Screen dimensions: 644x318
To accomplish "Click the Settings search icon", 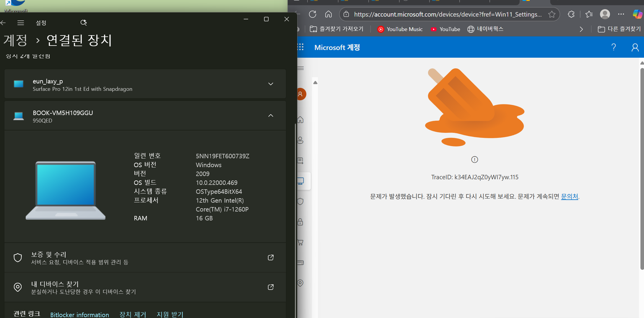I will click(x=84, y=22).
